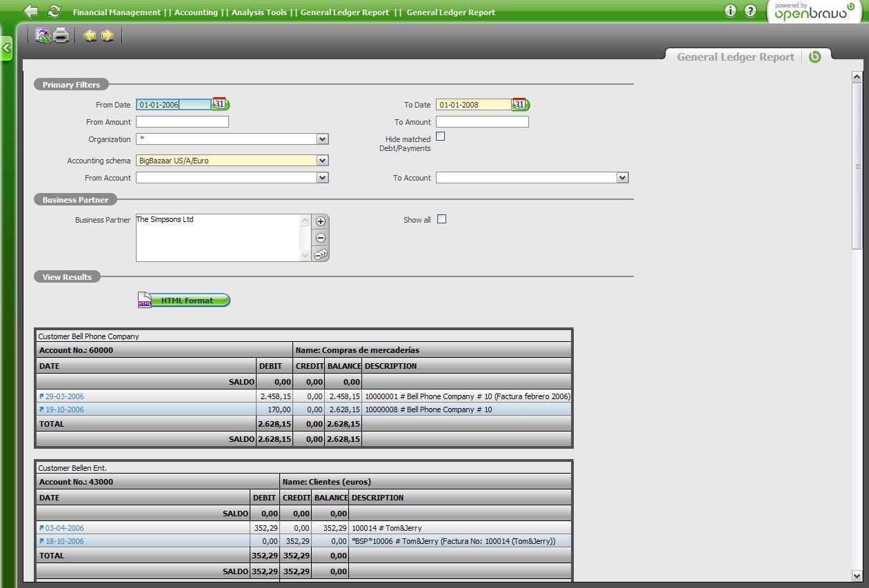Open the 19-10-2006 date link
The height and width of the screenshot is (588, 869).
coord(65,409)
